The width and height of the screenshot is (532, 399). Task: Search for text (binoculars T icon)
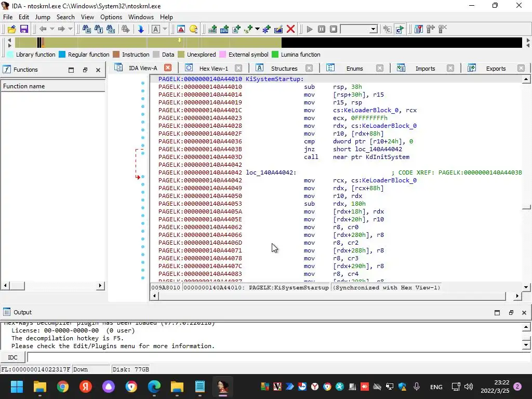pos(99,29)
